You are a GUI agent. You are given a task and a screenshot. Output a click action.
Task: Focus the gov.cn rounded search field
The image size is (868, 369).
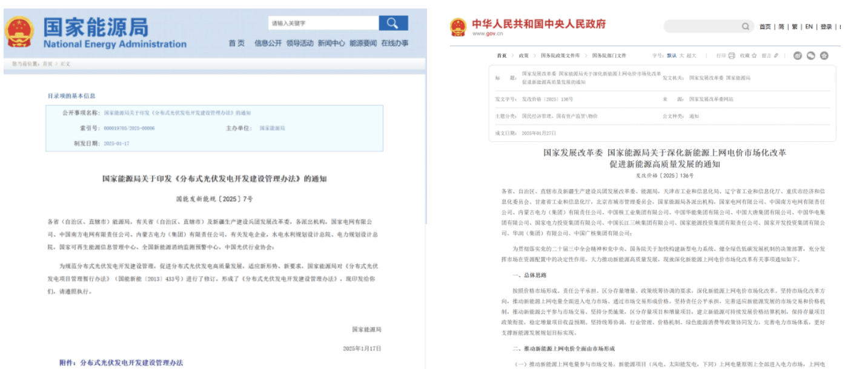point(709,26)
